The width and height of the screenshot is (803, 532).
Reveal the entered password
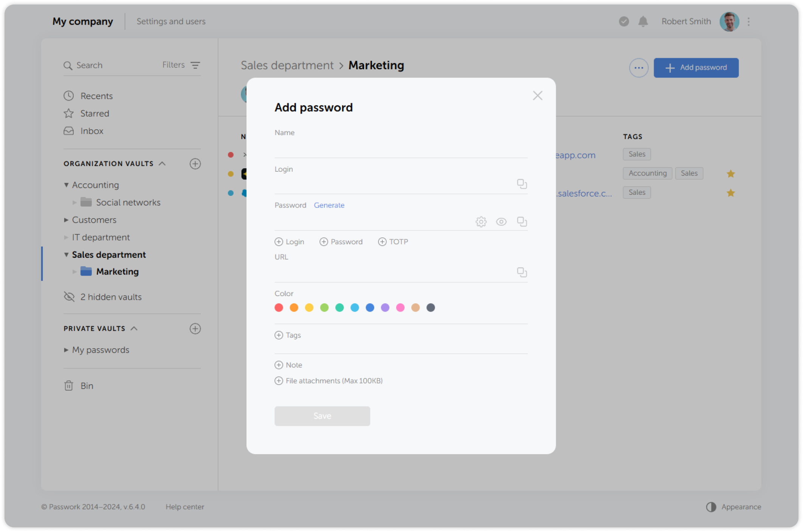pos(501,222)
